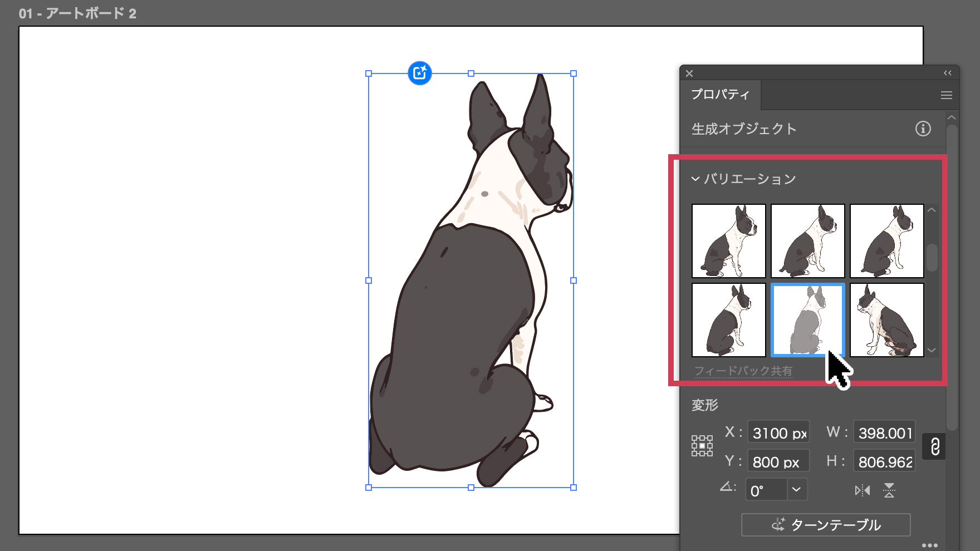Open the generated object info icon
980x551 pixels.
coord(923,129)
